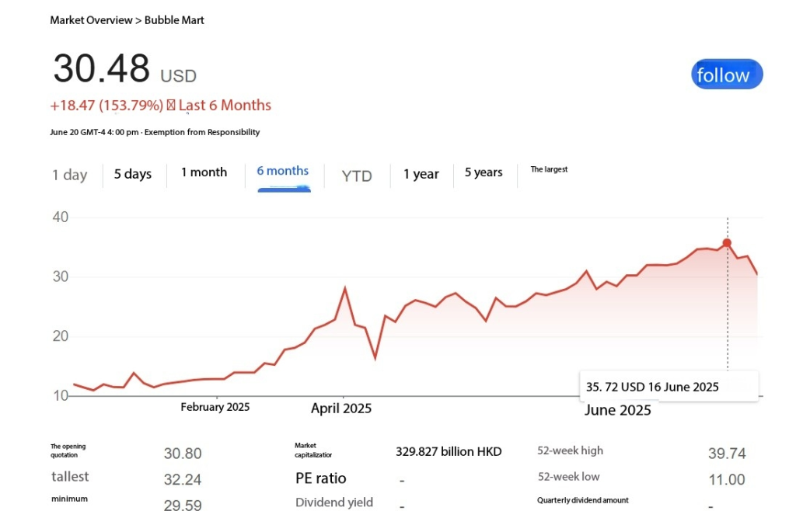Click the February 2025 axis label
The width and height of the screenshot is (796, 532).
click(215, 407)
